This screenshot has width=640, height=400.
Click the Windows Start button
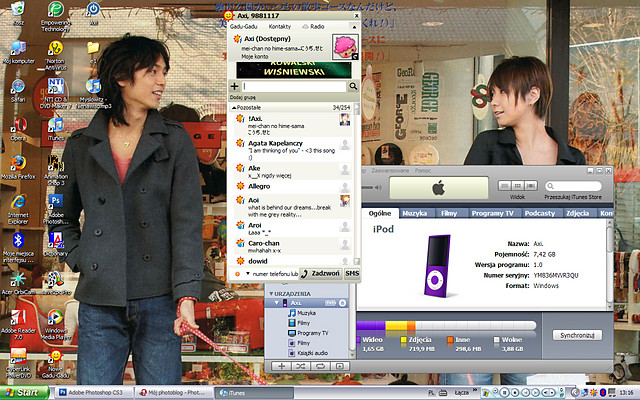(x=24, y=393)
